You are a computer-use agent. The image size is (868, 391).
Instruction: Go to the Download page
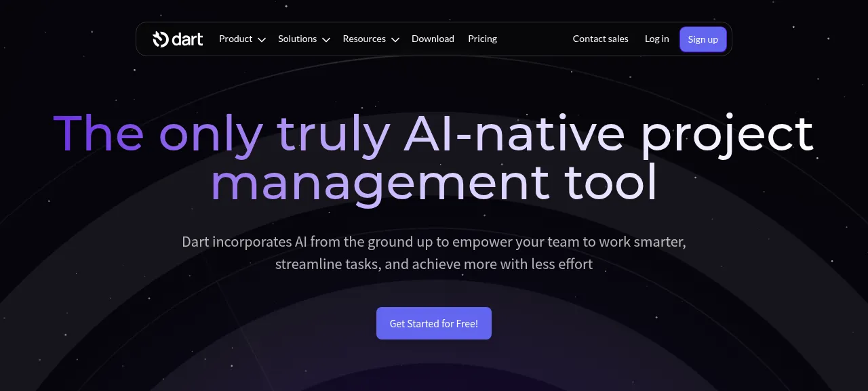433,39
